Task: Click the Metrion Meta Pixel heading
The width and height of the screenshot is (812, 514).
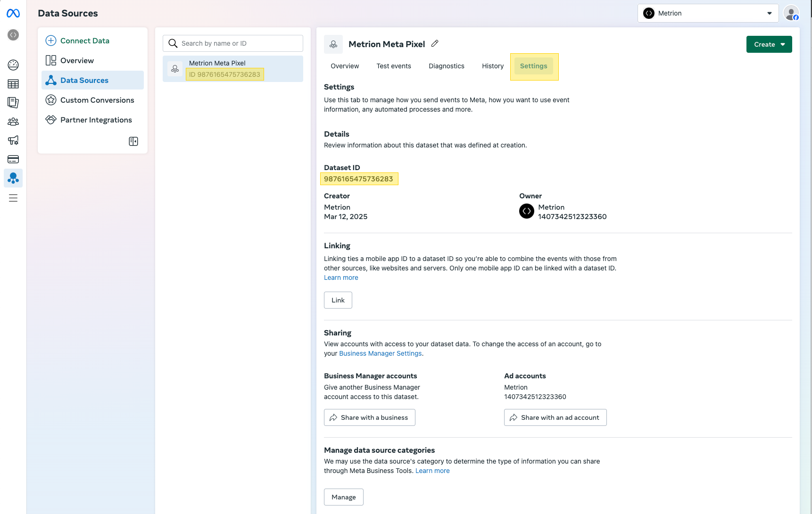Action: [387, 44]
